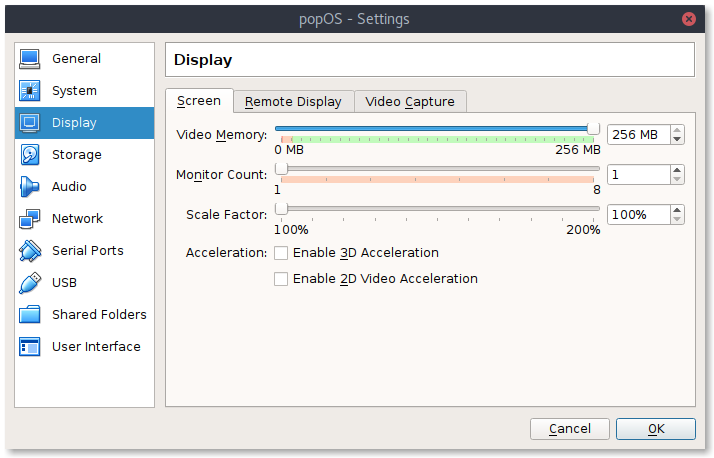Select the System chip icon
This screenshot has width=714, height=458.
tap(30, 91)
